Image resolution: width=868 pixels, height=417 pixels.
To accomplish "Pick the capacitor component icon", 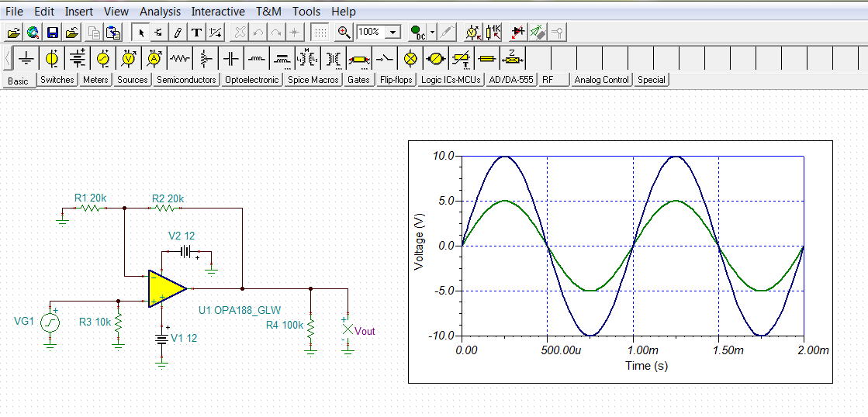I will click(231, 58).
